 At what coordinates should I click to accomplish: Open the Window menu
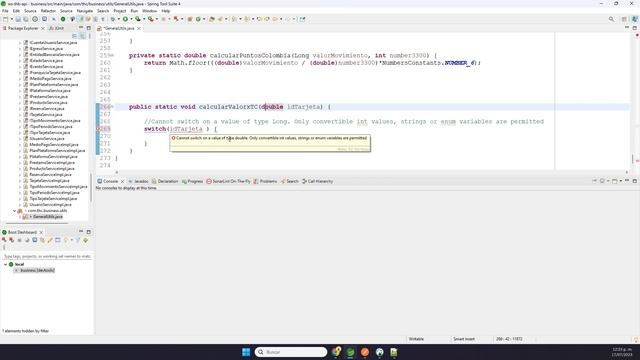coord(149,11)
